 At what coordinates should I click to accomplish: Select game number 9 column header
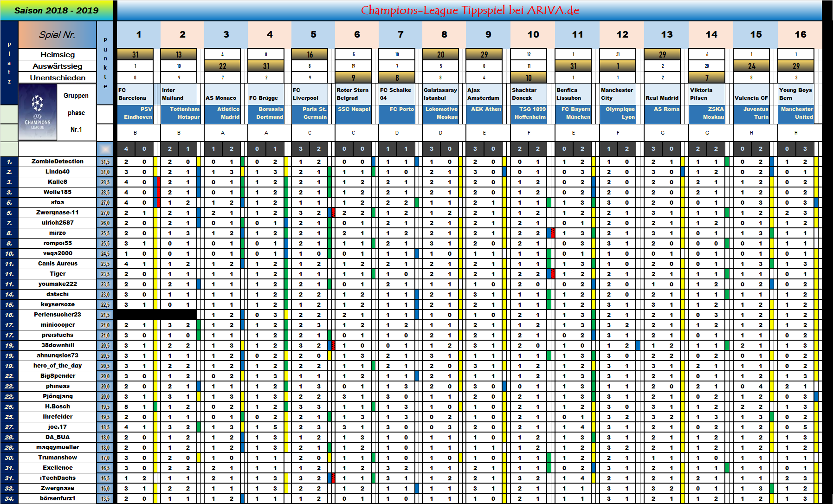click(488, 34)
